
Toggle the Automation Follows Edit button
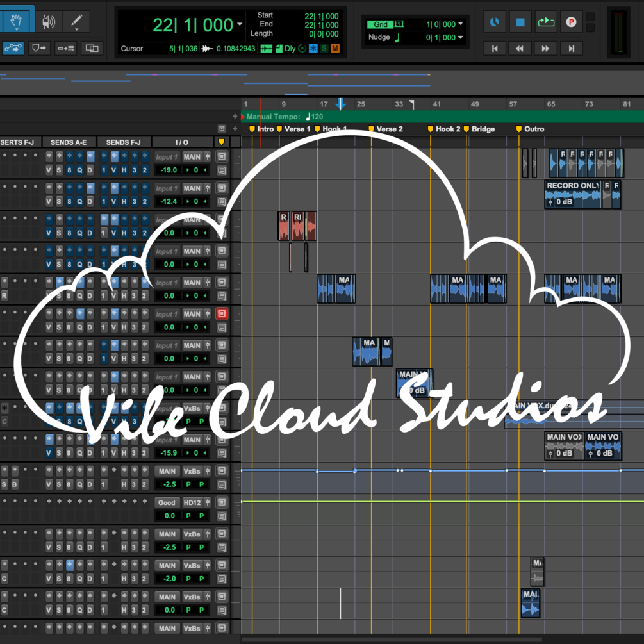13,49
